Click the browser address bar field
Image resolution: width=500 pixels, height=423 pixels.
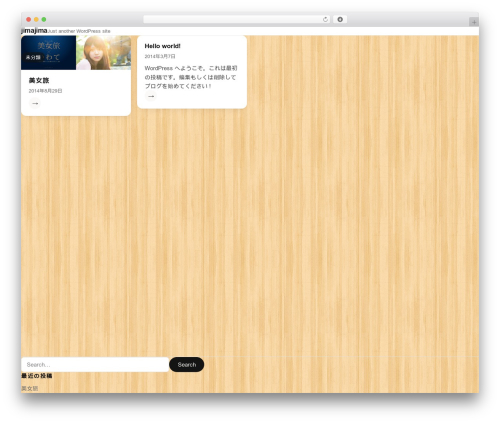pyautogui.click(x=237, y=20)
